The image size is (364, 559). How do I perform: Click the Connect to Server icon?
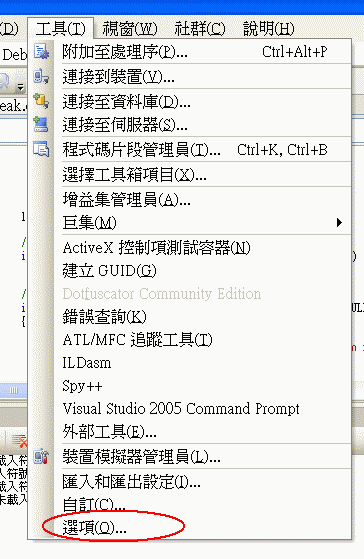[x=41, y=124]
